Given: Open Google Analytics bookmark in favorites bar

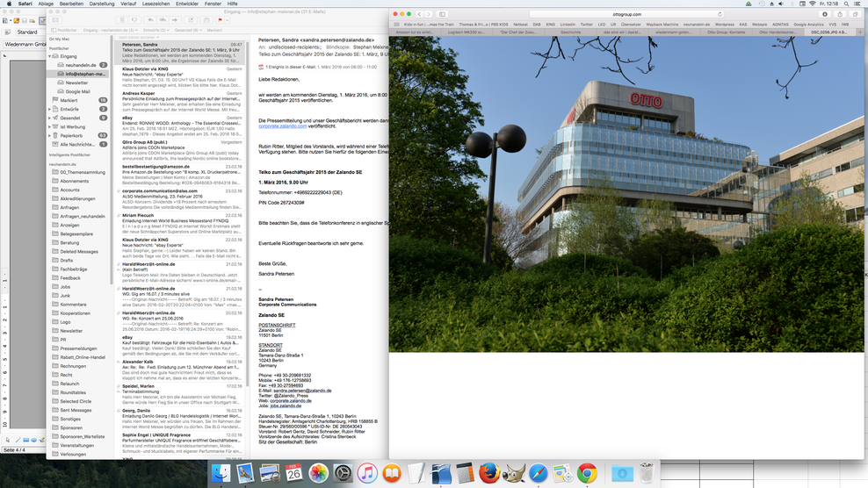Looking at the screenshot, I should click(808, 25).
